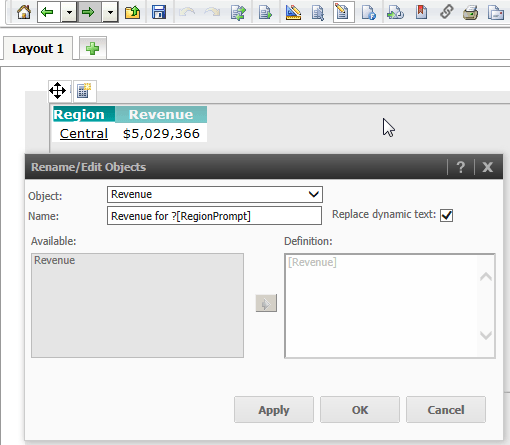Click the Redo arrow icon
The image size is (510, 445).
click(x=212, y=13)
